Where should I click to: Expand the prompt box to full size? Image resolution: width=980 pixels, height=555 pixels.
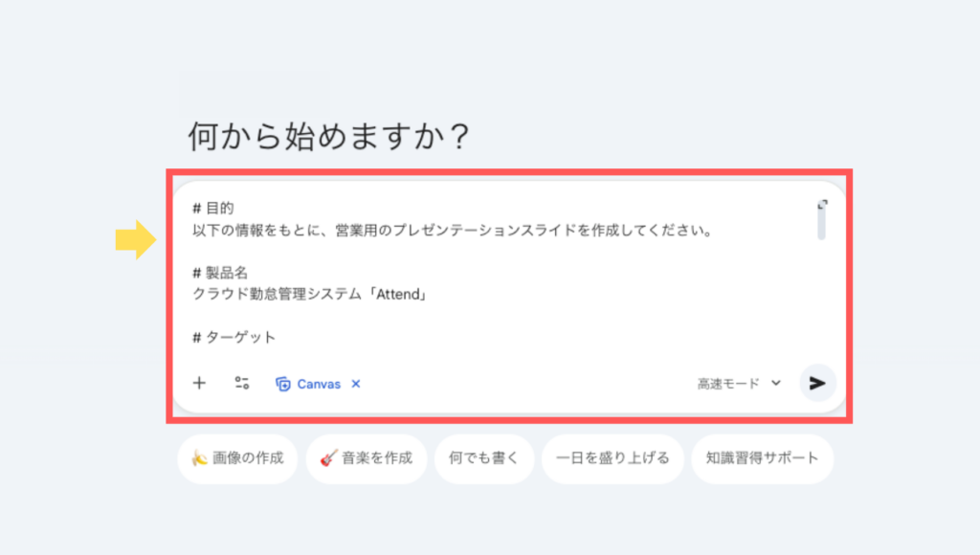(821, 204)
